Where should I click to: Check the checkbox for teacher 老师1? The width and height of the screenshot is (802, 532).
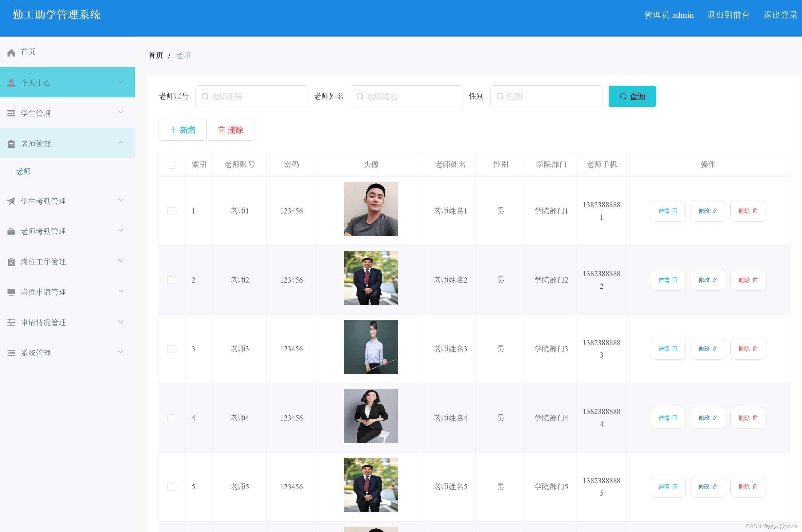pyautogui.click(x=171, y=210)
